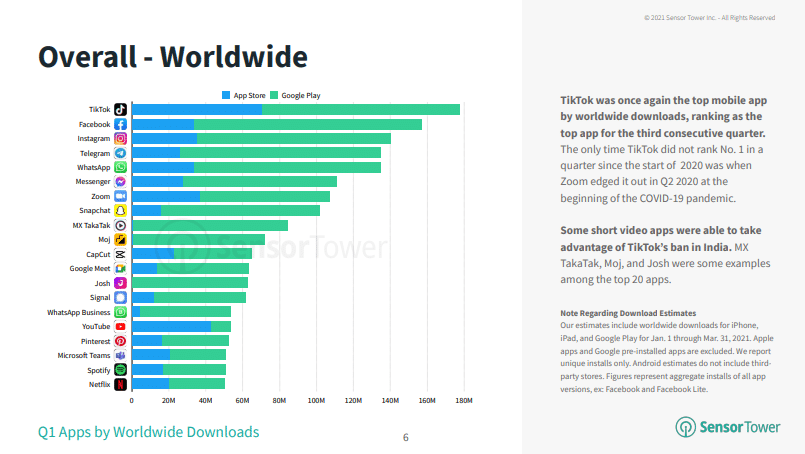Click the 'Messenger' row label
The width and height of the screenshot is (805, 454).
[x=93, y=182]
